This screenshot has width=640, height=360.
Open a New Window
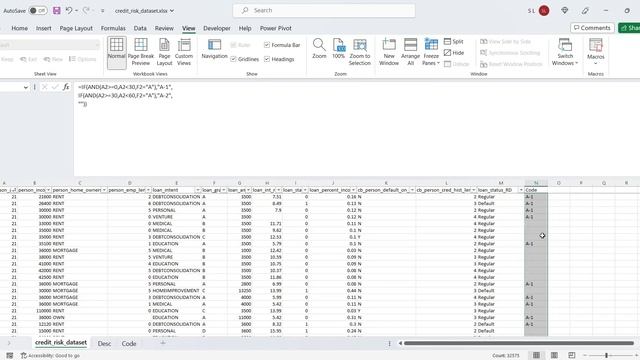389,52
